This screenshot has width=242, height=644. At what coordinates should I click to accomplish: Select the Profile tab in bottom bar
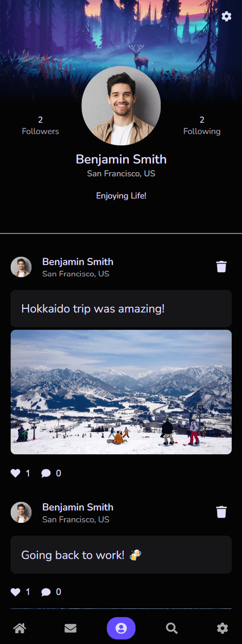point(121,628)
